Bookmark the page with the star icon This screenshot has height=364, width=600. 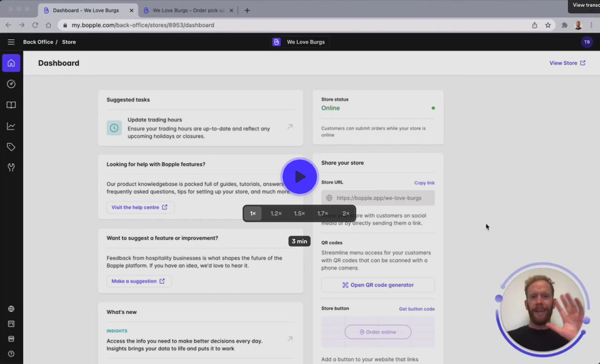(x=548, y=25)
